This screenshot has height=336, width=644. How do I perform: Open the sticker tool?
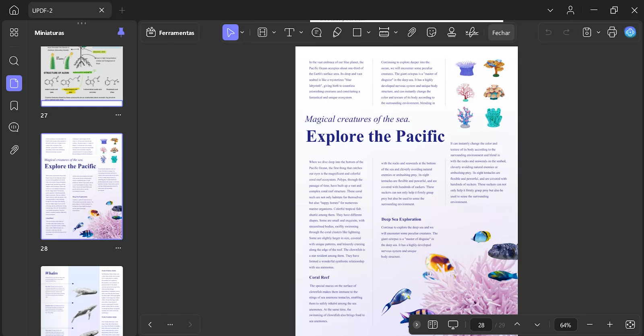pyautogui.click(x=431, y=33)
